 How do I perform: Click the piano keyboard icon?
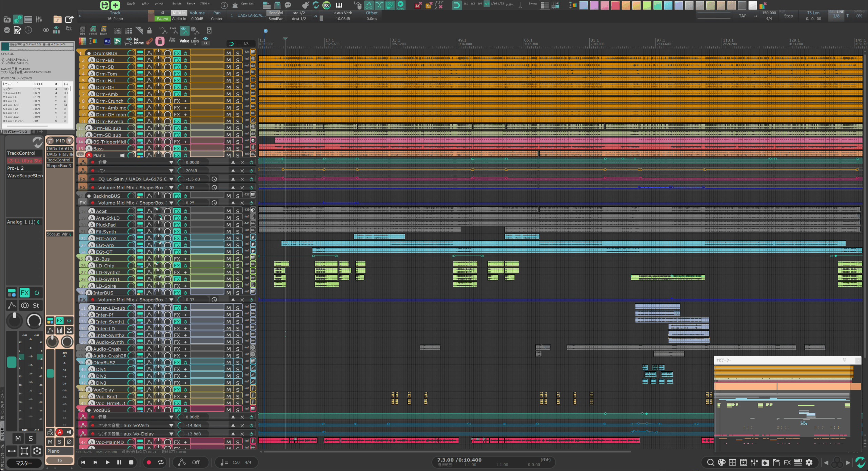(x=339, y=5)
